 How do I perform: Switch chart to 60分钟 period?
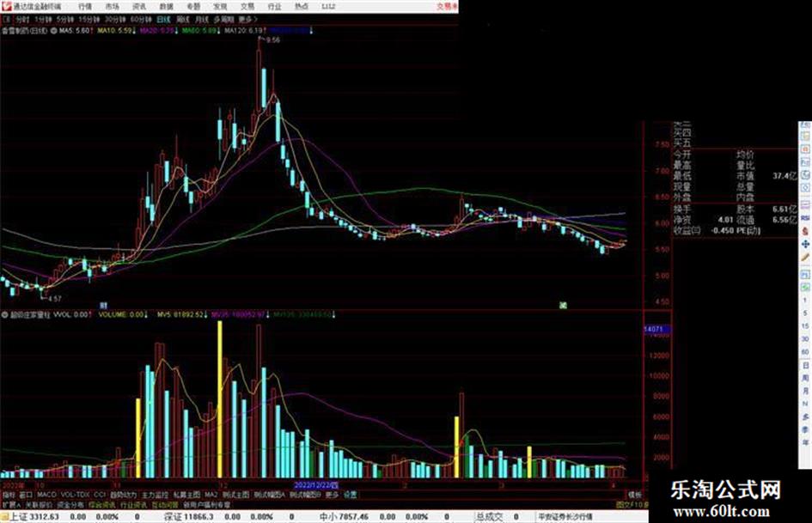click(141, 20)
